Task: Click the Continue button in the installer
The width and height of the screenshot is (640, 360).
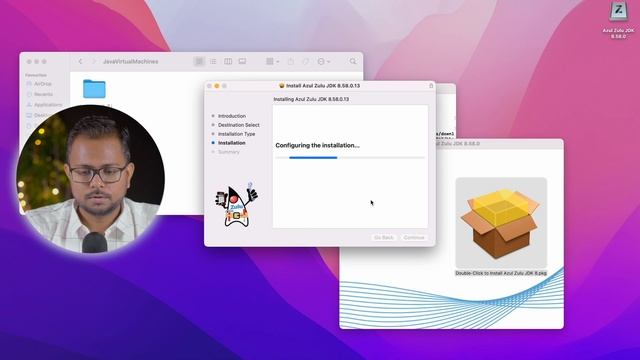Action: [414, 237]
